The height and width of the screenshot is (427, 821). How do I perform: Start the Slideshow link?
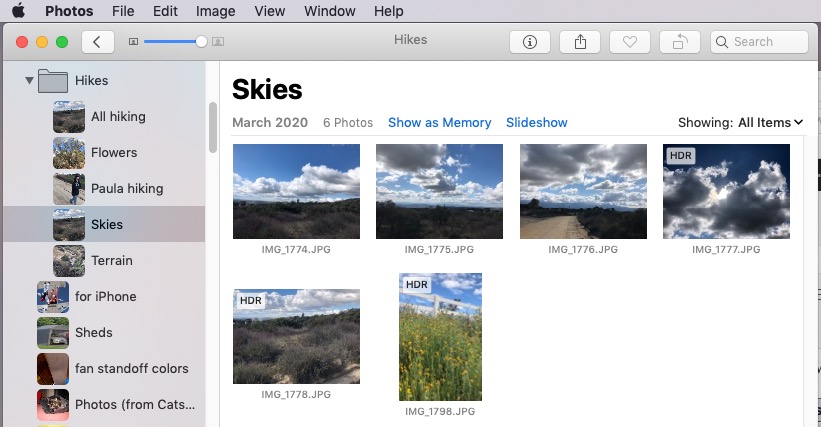[x=537, y=122]
